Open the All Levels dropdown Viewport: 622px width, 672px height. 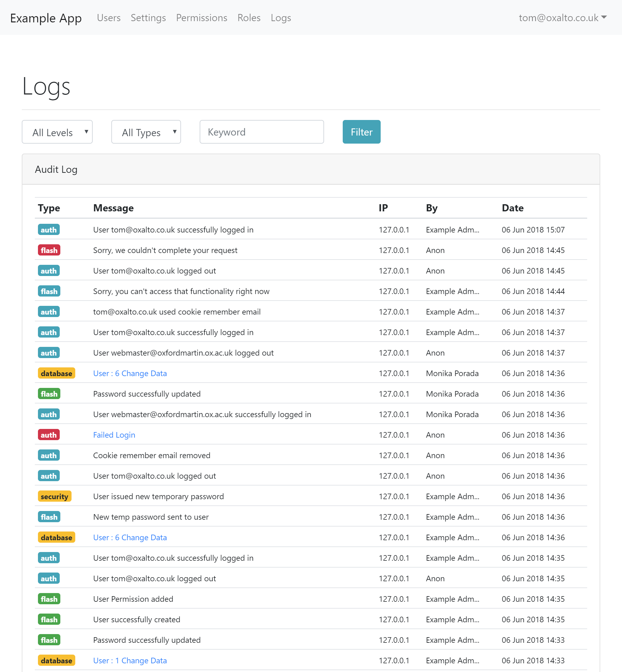click(57, 132)
